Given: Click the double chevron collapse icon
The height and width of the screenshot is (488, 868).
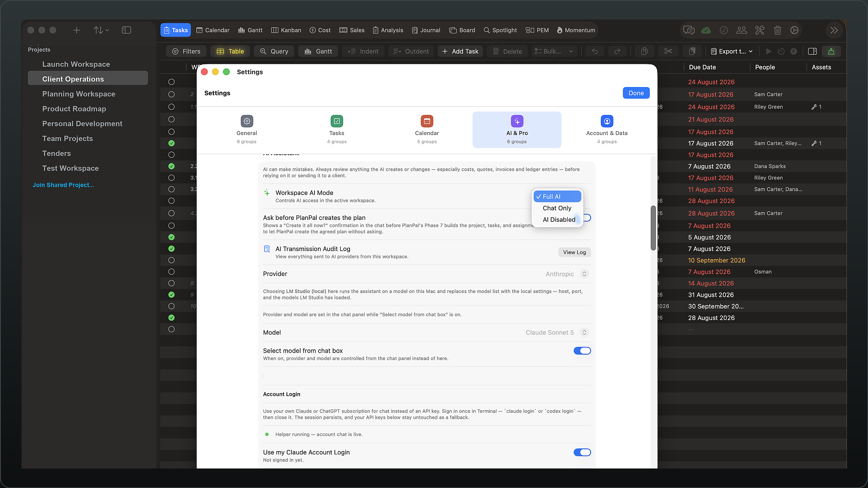Looking at the screenshot, I should tap(834, 30).
